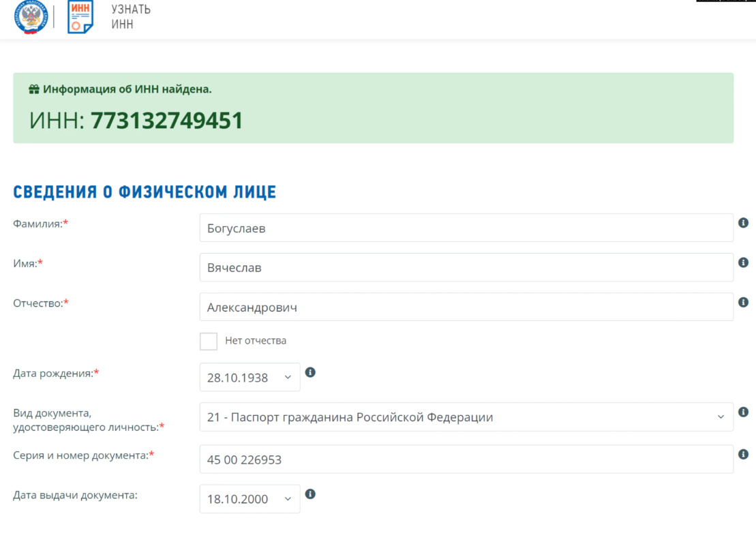The width and height of the screenshot is (756, 544).
Task: Click the birth date value 28.10.1938
Action: pyautogui.click(x=237, y=378)
